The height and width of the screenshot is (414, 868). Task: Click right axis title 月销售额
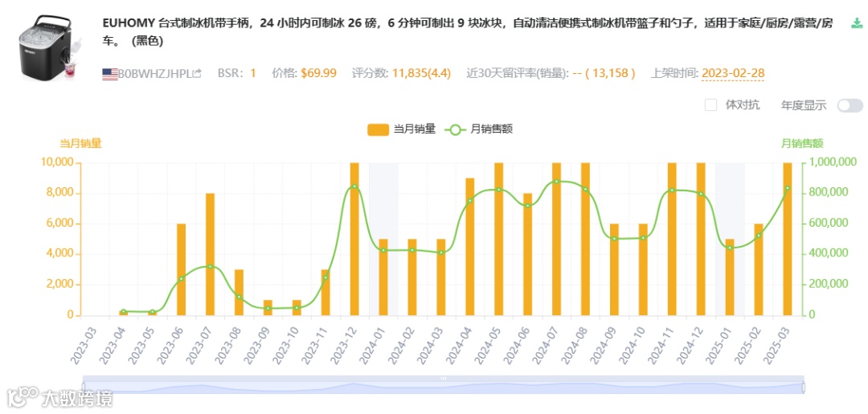tap(802, 143)
